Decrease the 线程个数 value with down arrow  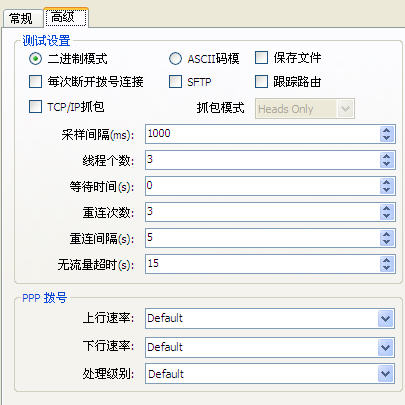click(x=386, y=164)
